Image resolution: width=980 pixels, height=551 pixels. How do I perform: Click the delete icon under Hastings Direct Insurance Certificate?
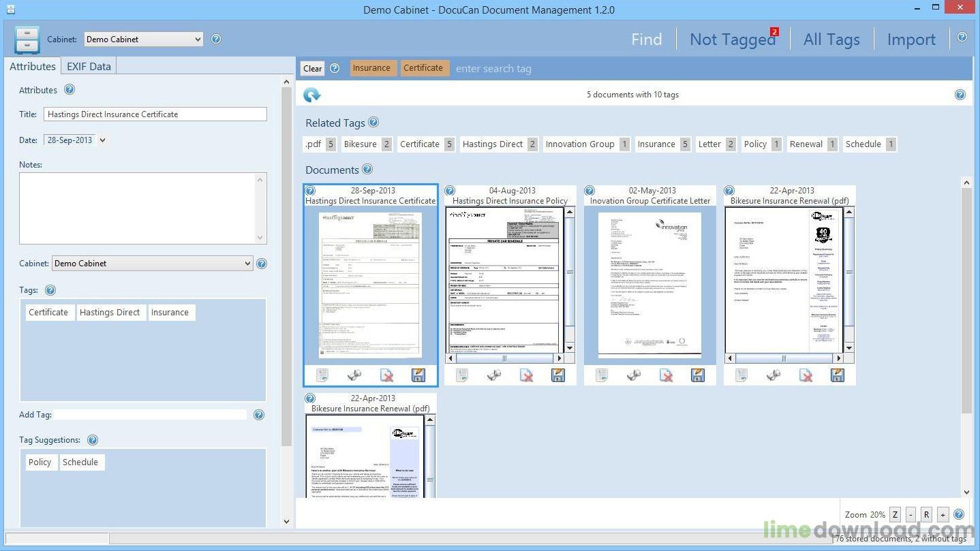point(386,375)
